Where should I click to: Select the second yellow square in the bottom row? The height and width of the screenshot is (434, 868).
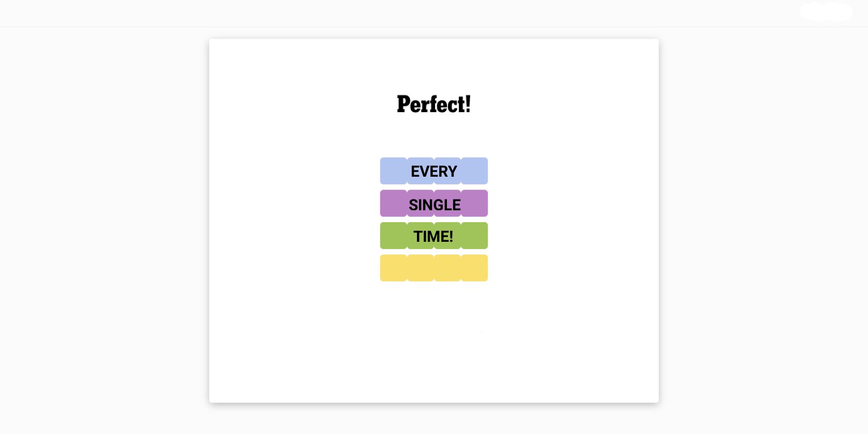pyautogui.click(x=421, y=268)
